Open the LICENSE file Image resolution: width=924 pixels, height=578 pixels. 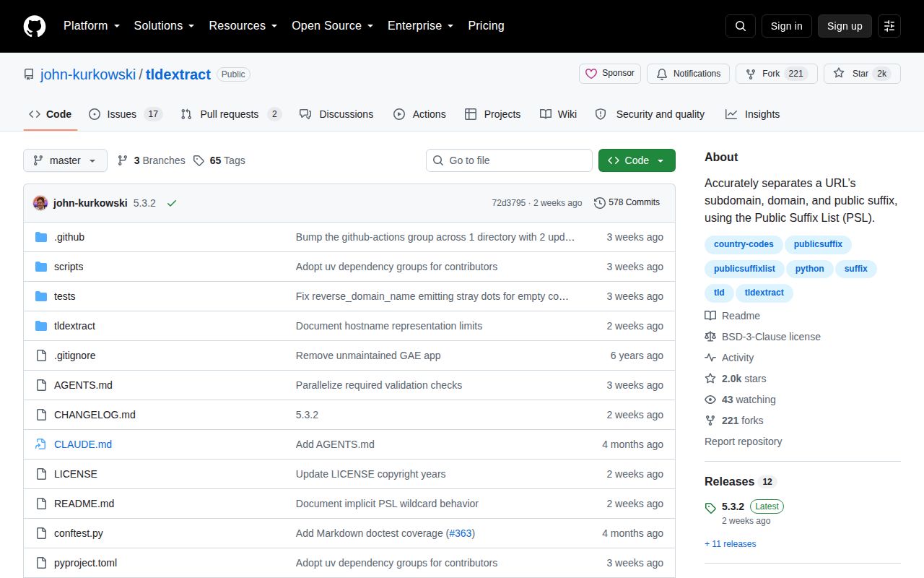pos(76,474)
